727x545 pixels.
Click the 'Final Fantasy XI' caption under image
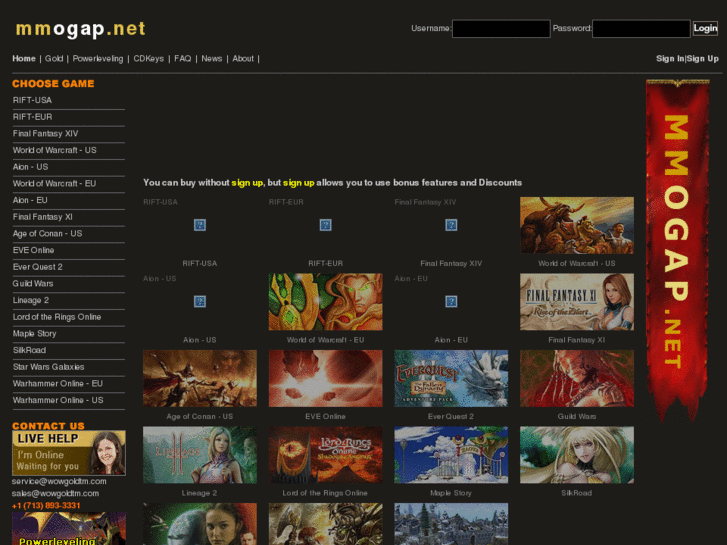[x=577, y=340]
